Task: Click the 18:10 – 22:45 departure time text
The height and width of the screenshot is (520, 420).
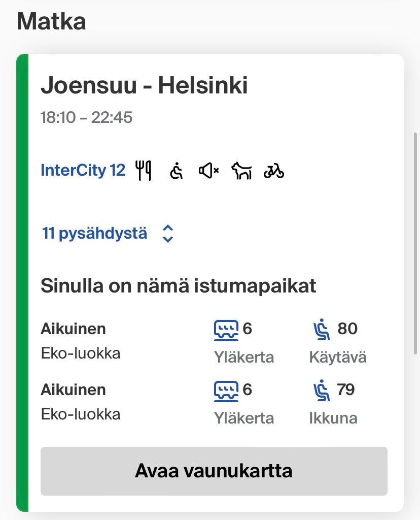Action: tap(86, 118)
